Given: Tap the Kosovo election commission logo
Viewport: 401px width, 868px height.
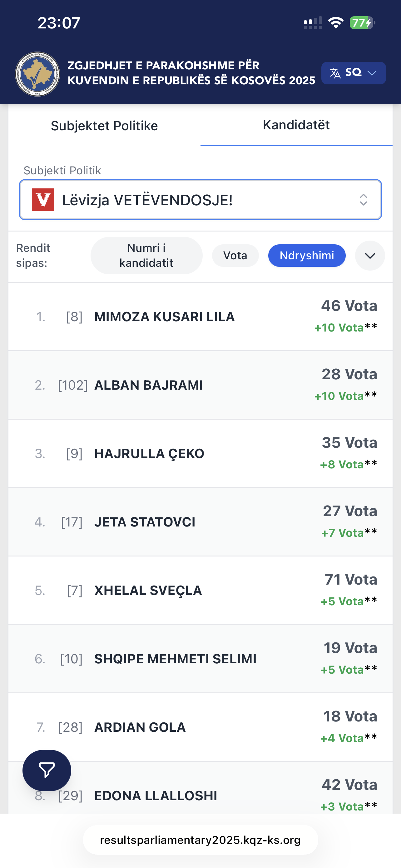Looking at the screenshot, I should point(37,74).
